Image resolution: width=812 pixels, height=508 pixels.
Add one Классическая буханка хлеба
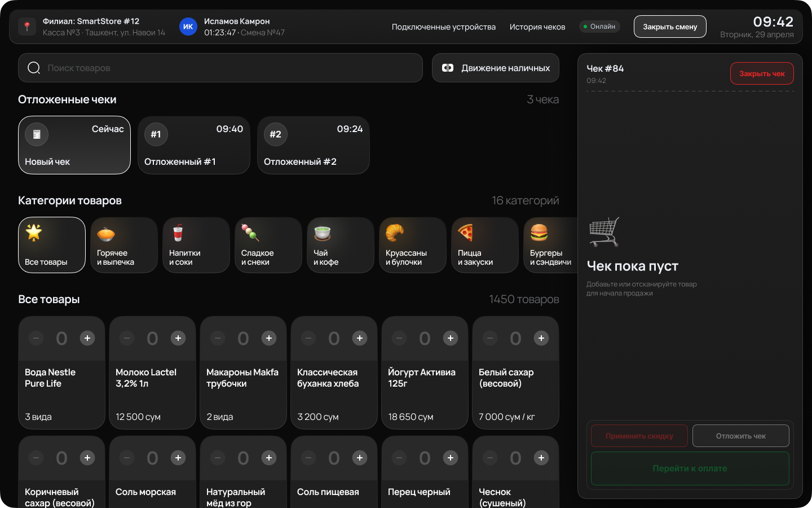click(x=360, y=338)
